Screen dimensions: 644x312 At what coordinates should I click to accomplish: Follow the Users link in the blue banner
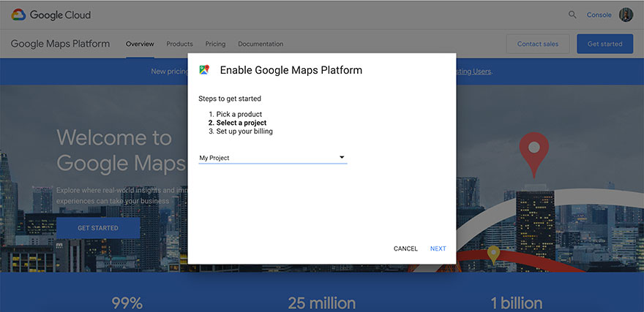(x=482, y=72)
